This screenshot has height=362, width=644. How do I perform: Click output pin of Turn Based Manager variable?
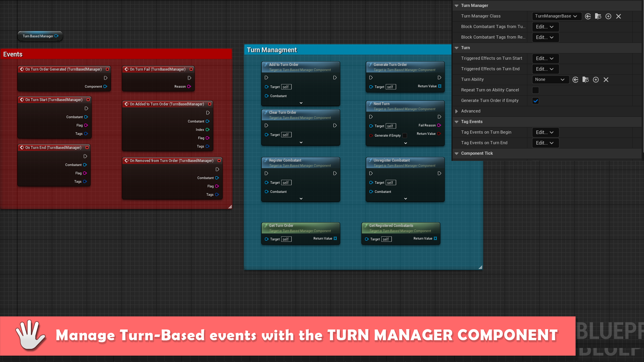pos(56,36)
